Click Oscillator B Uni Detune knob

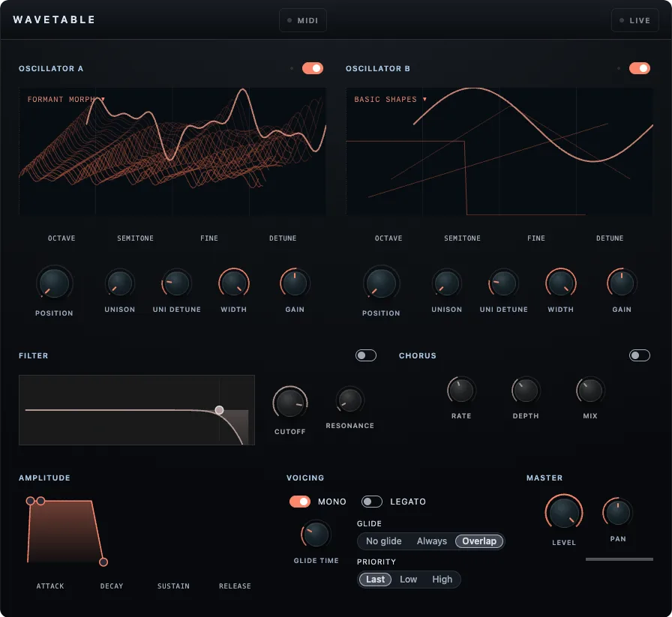[503, 283]
